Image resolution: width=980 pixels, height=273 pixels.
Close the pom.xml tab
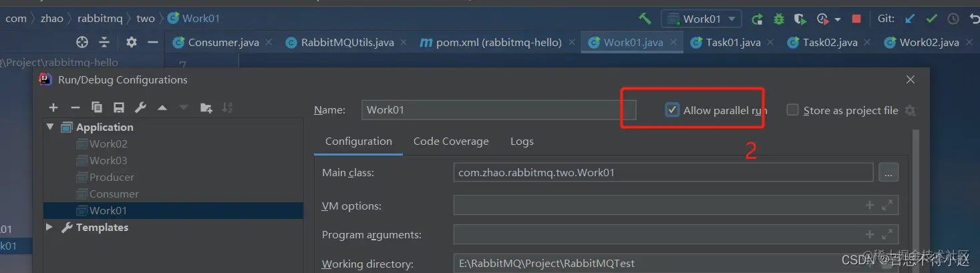click(572, 42)
